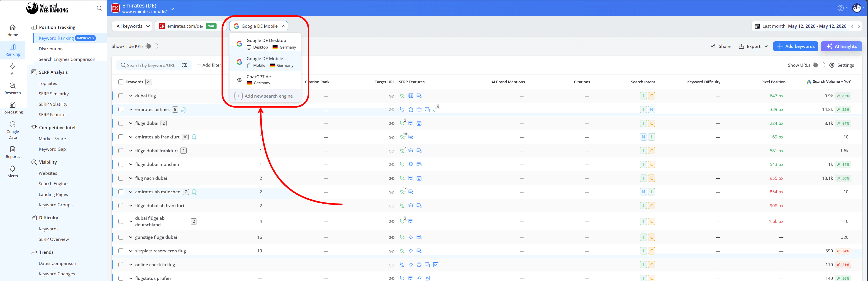This screenshot has height=281, width=868.
Task: Open the project switcher chevron beside Emirates (DE)
Action: click(172, 9)
